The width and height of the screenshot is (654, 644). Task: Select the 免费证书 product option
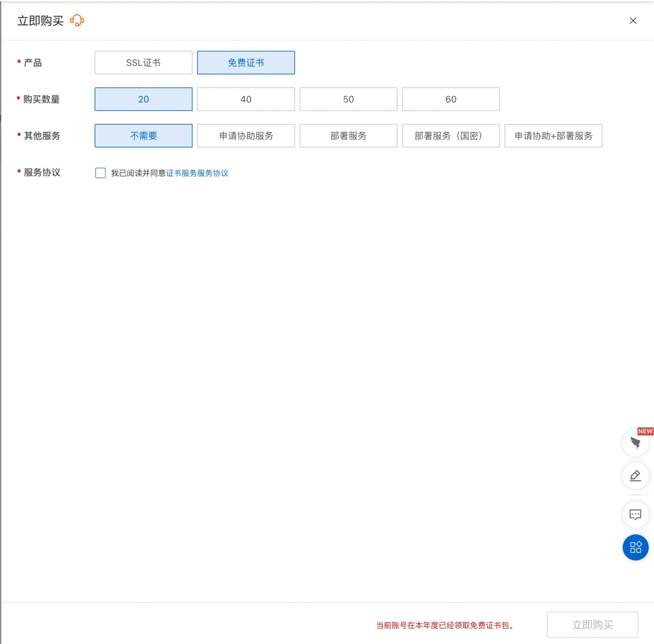pos(246,63)
